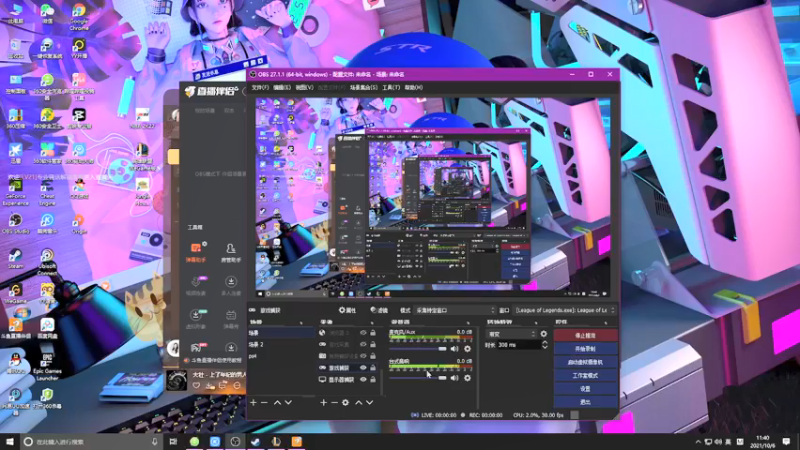Screen dimensions: 800x450
Task: Move selected scene up
Action: click(x=277, y=403)
